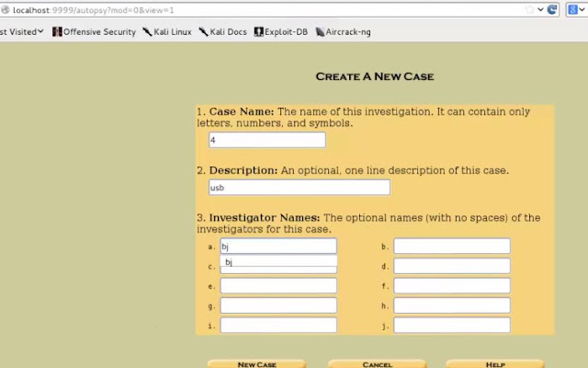Image resolution: width=588 pixels, height=368 pixels.
Task: Open the Offensive Security bookmark
Action: pos(94,32)
